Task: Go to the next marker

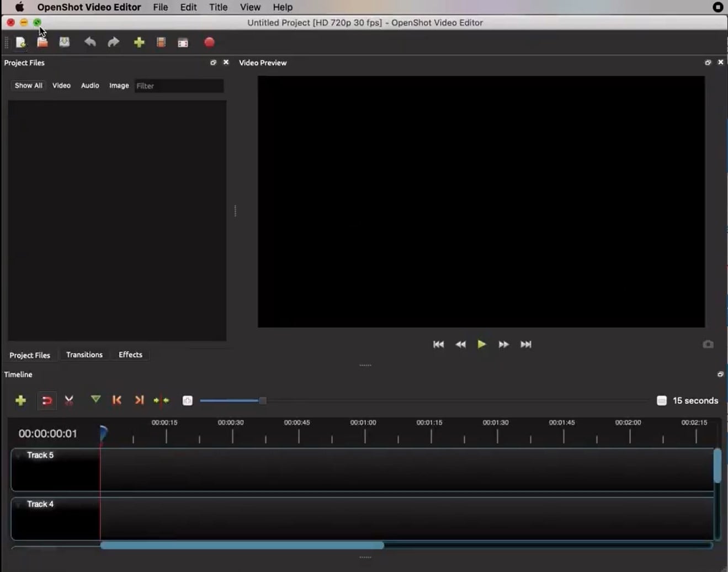Action: coord(139,400)
